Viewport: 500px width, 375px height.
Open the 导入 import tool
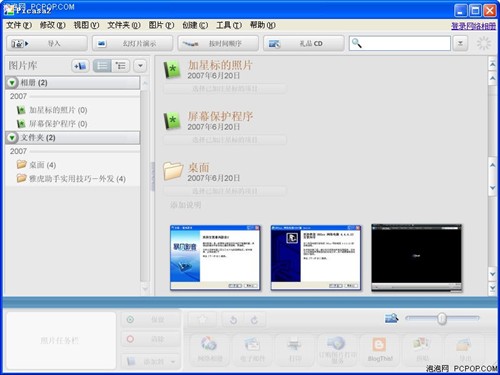[x=47, y=43]
